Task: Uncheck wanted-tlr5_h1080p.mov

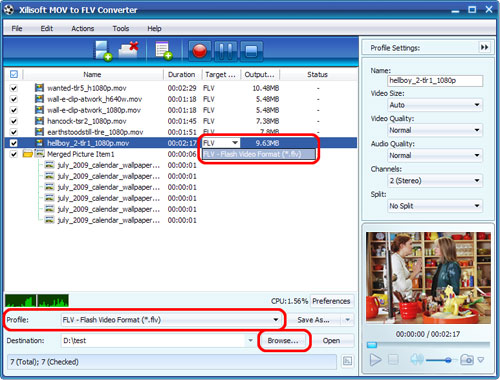Action: 13,88
